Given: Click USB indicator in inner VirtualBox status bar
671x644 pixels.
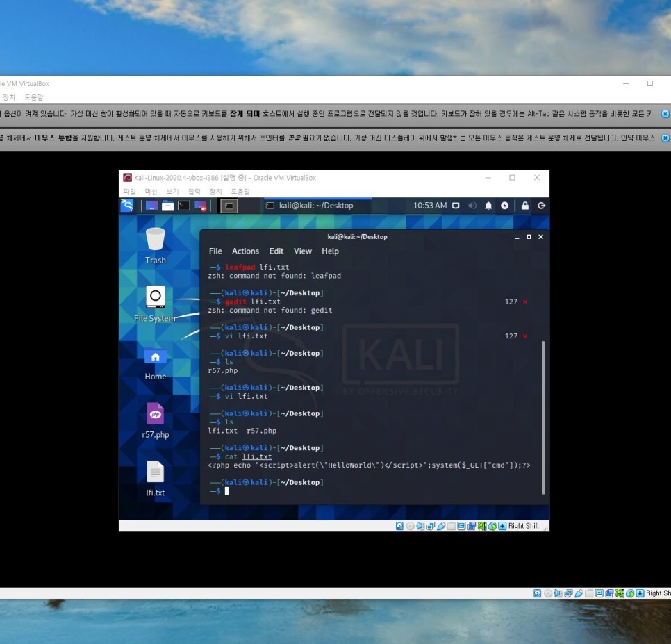Looking at the screenshot, I should [441, 526].
